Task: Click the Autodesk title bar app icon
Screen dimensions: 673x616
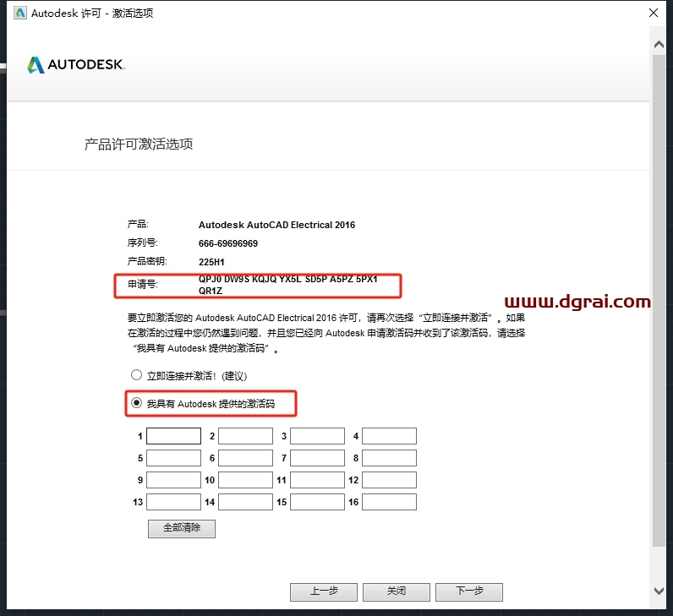Action: pyautogui.click(x=19, y=13)
